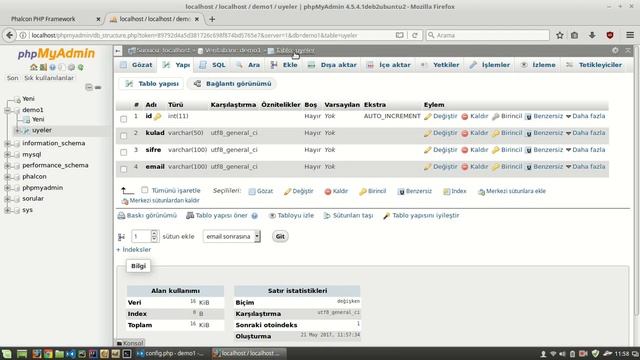Viewport: 640px width, 360px height.
Task: Click the phpMyAdmin logo
Action: 56,53
